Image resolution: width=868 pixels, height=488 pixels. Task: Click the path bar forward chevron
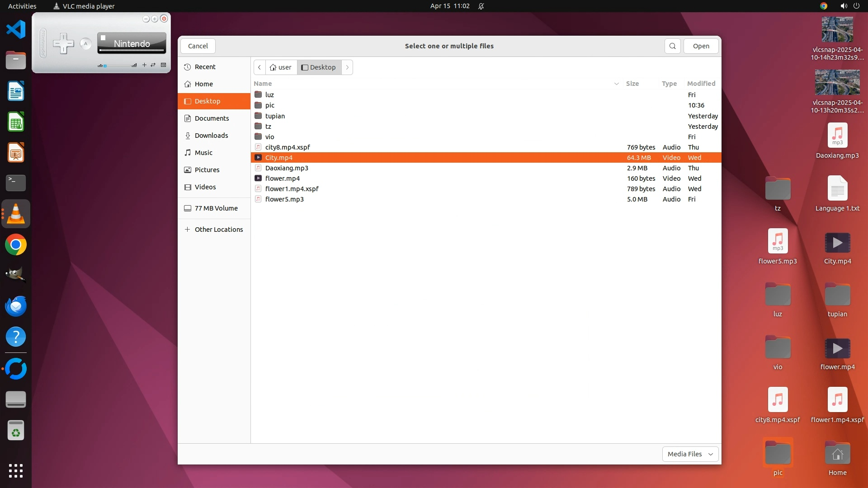347,67
